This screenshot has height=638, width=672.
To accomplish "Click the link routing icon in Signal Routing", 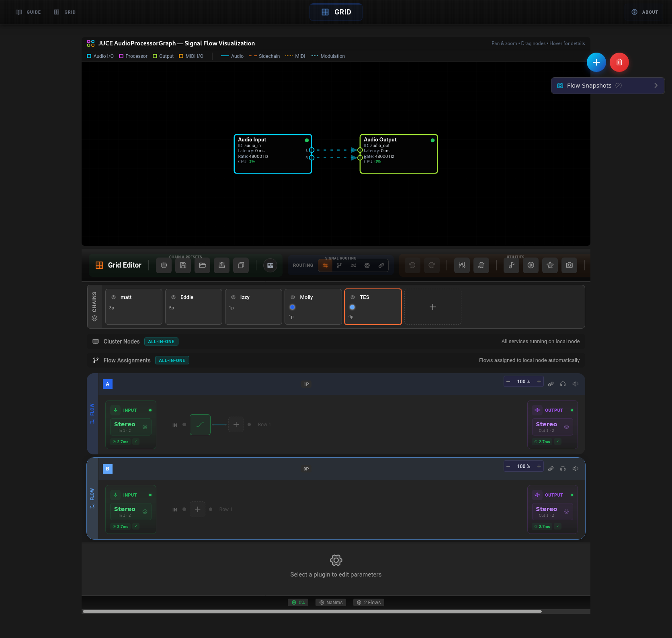I will coord(381,265).
